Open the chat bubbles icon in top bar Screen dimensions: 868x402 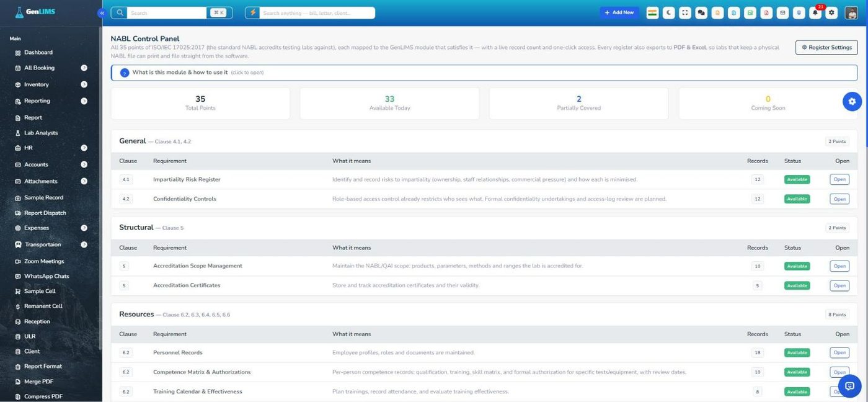click(x=701, y=12)
